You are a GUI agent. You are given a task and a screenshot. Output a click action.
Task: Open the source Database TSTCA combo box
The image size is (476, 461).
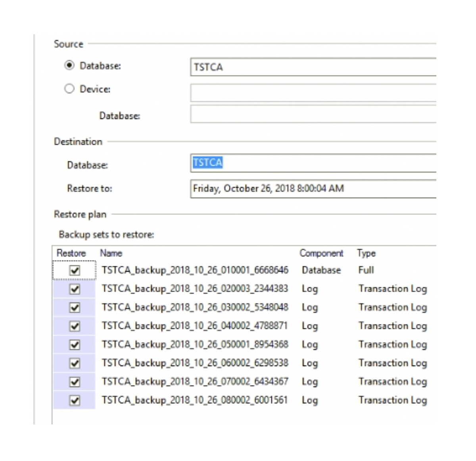313,67
